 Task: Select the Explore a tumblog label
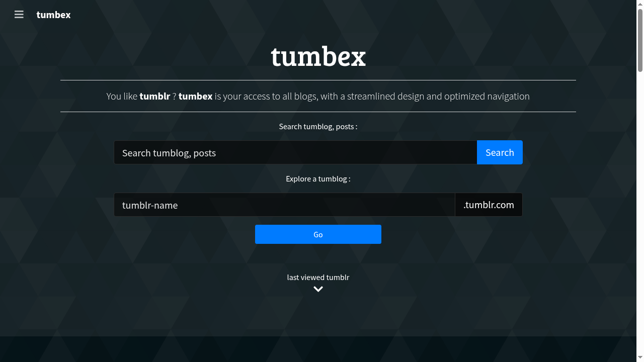[x=318, y=178]
